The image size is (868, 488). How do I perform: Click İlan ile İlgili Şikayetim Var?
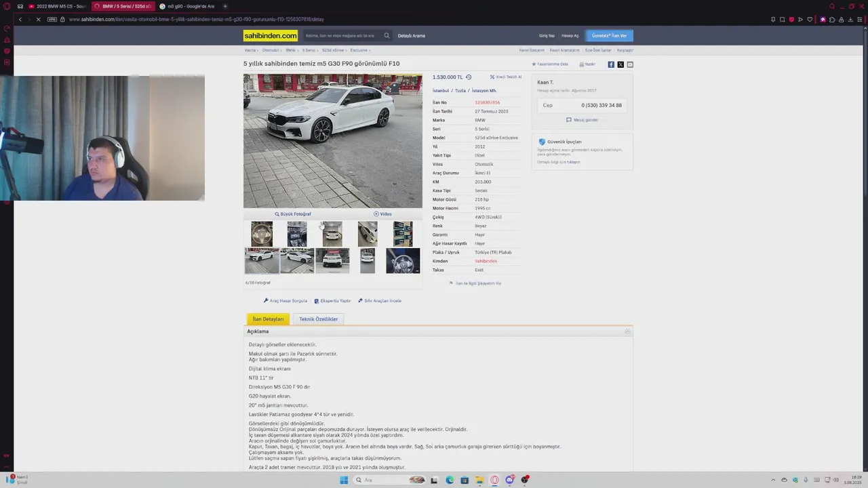click(475, 283)
